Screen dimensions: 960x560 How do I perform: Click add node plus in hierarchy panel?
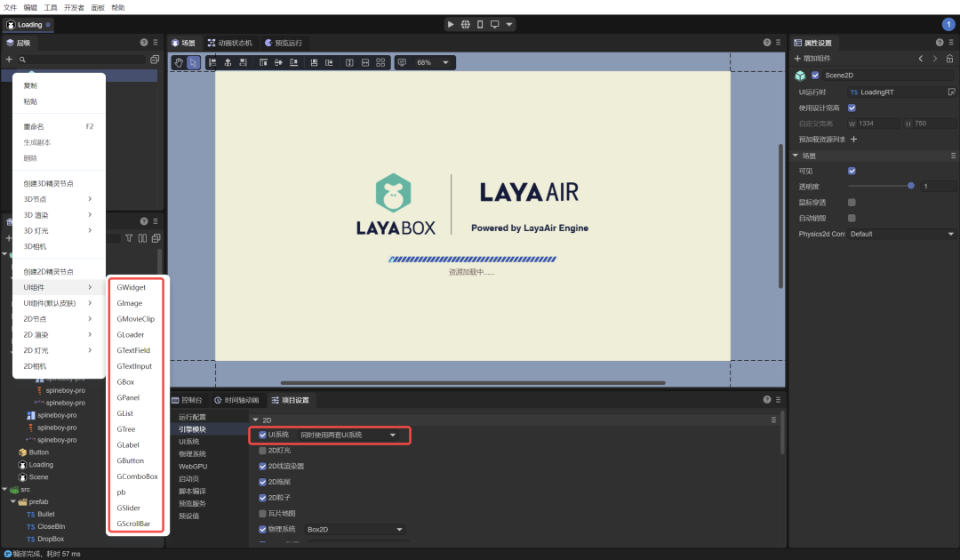9,60
